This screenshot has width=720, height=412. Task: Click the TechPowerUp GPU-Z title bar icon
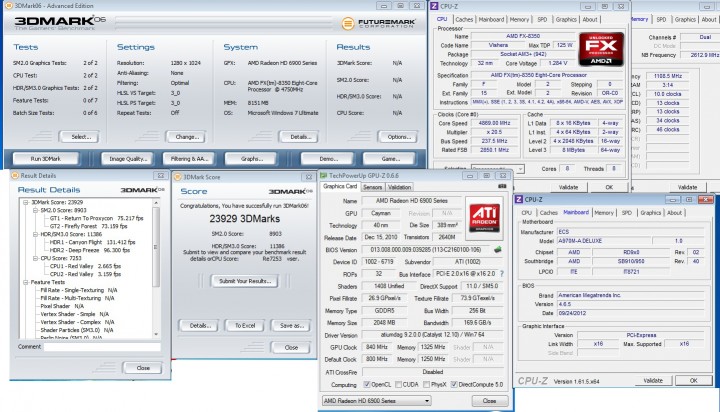[x=325, y=175]
